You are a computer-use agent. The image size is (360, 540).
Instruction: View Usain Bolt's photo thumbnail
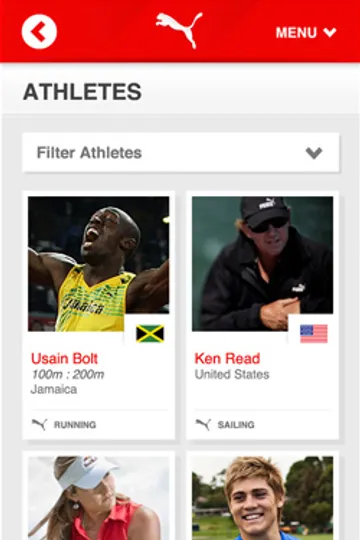tap(99, 264)
